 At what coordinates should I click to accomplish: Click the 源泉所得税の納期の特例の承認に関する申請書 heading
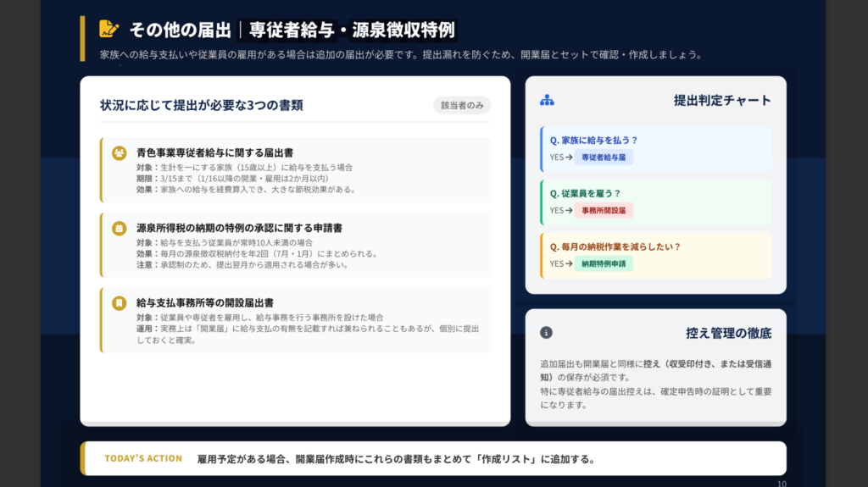239,228
